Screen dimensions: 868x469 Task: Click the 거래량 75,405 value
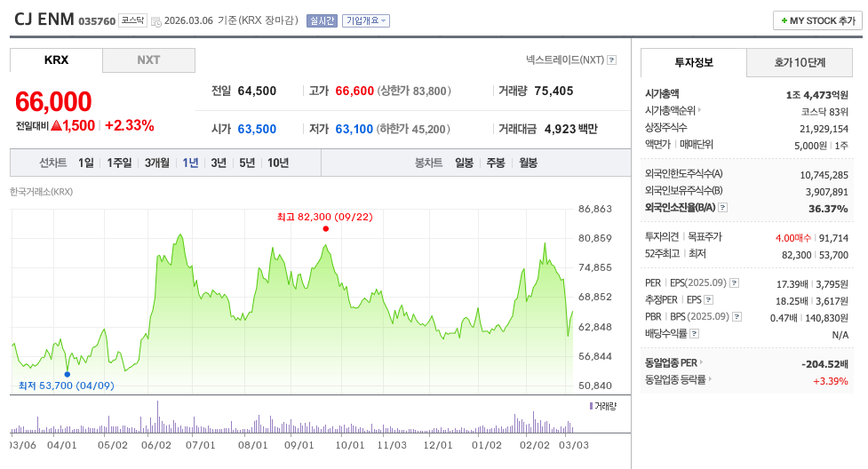553,91
